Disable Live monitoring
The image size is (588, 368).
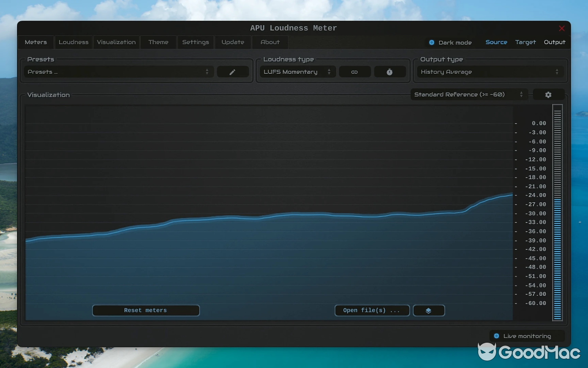(496, 336)
